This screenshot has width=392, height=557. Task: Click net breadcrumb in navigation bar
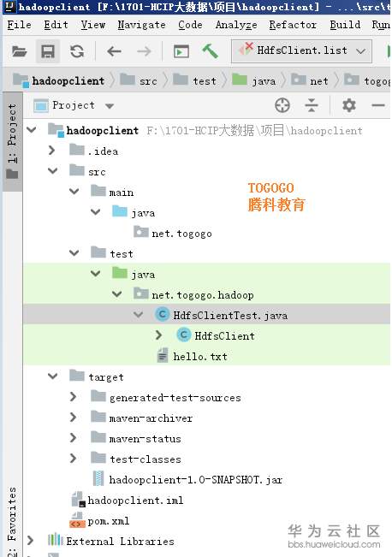tap(310, 80)
